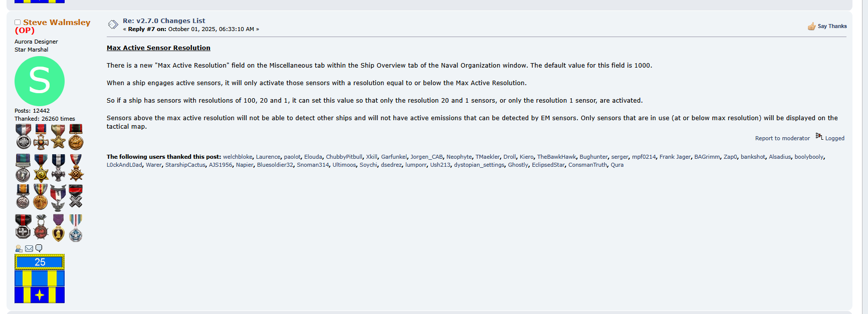Click the 'Thanked: 26260 times' text
The height and width of the screenshot is (314, 868).
pyautogui.click(x=45, y=119)
